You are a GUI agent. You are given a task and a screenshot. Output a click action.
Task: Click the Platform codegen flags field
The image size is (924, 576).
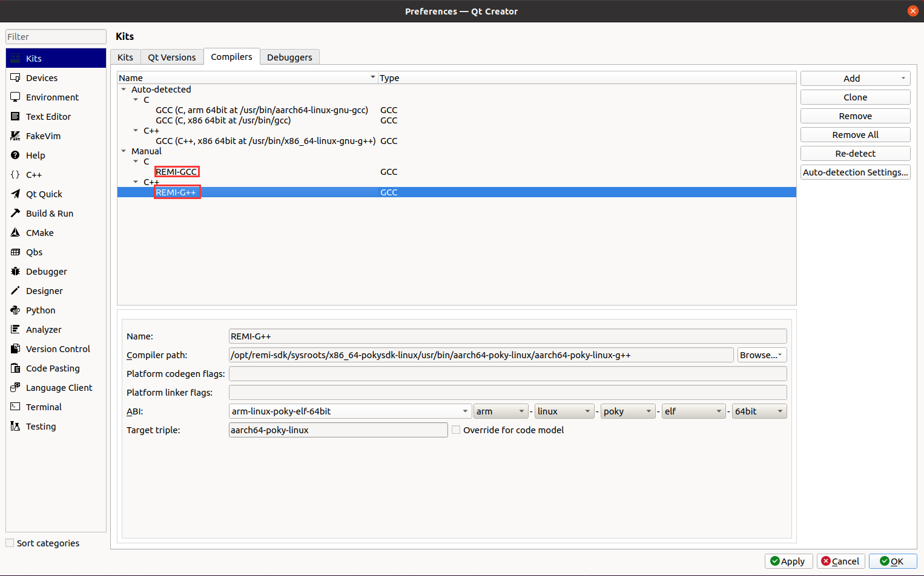pyautogui.click(x=508, y=374)
